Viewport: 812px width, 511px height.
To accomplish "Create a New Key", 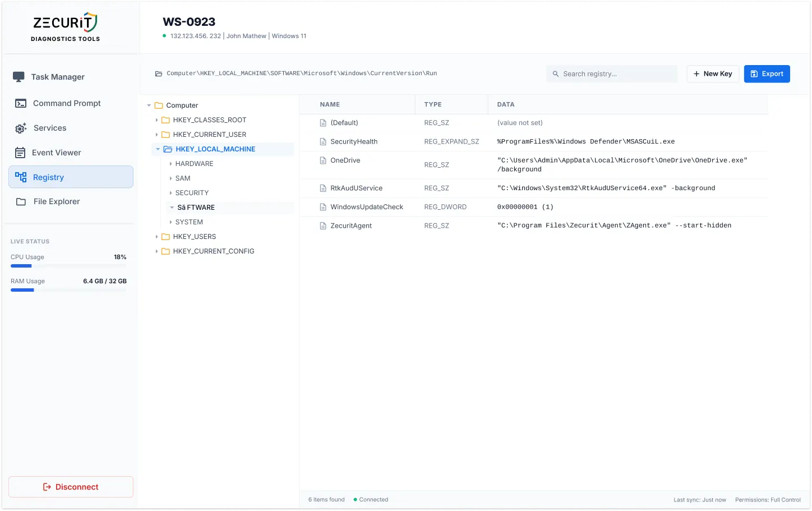I will (712, 73).
